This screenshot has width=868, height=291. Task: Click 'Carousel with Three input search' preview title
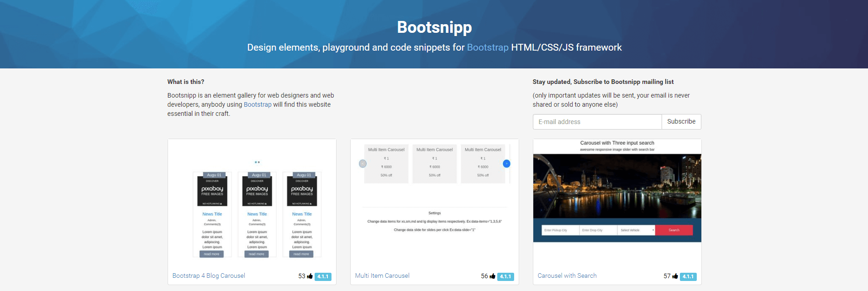617,143
